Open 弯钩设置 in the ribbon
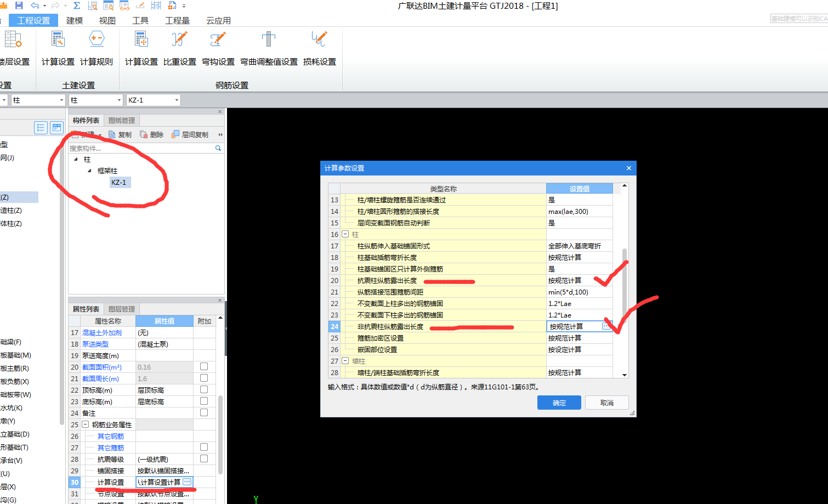The height and width of the screenshot is (504, 828). [218, 48]
